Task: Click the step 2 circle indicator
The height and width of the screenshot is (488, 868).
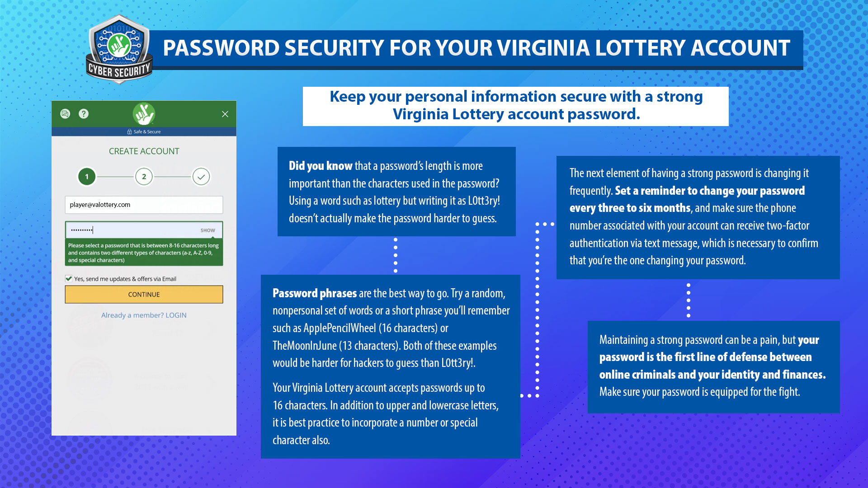Action: (145, 176)
